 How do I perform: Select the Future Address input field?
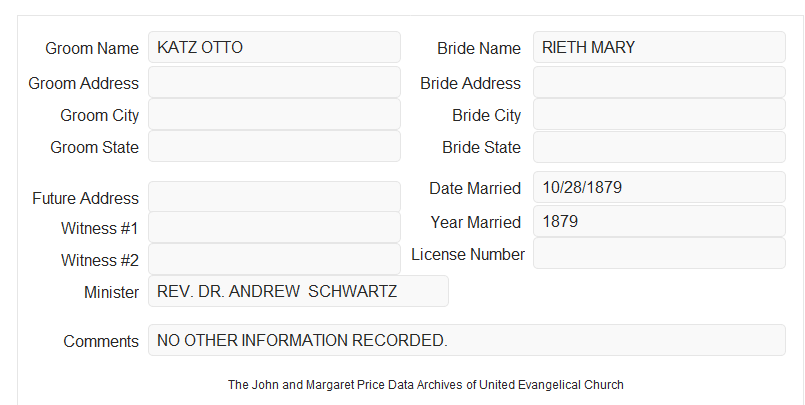click(274, 197)
